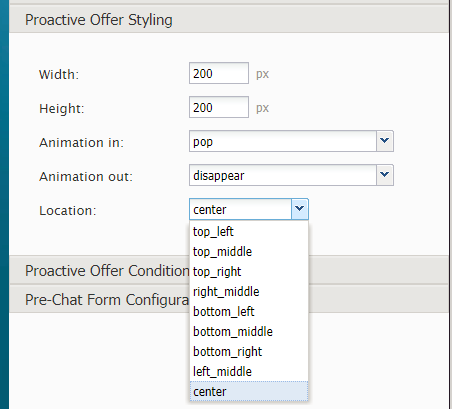Screen dimensions: 452x409
Task: Choose right_middle location option
Action: tap(249, 292)
